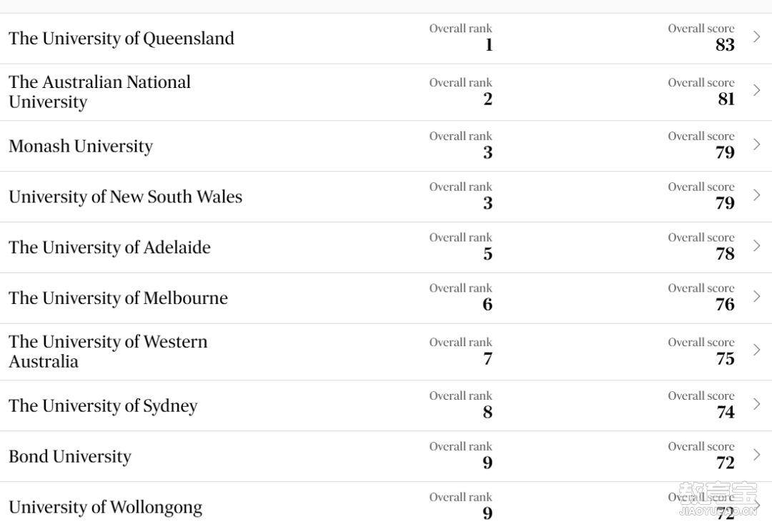Expand the University of Melbourne row chevron
This screenshot has height=532, width=772.
click(757, 296)
